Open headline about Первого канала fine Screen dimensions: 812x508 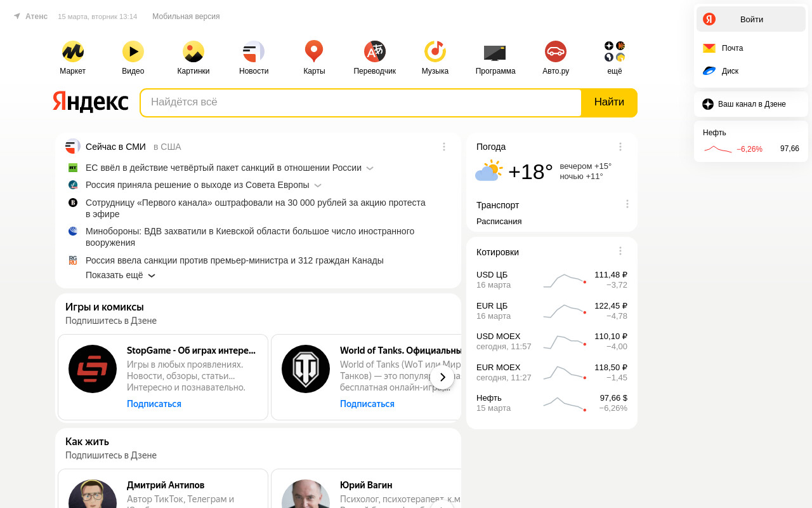[256, 208]
